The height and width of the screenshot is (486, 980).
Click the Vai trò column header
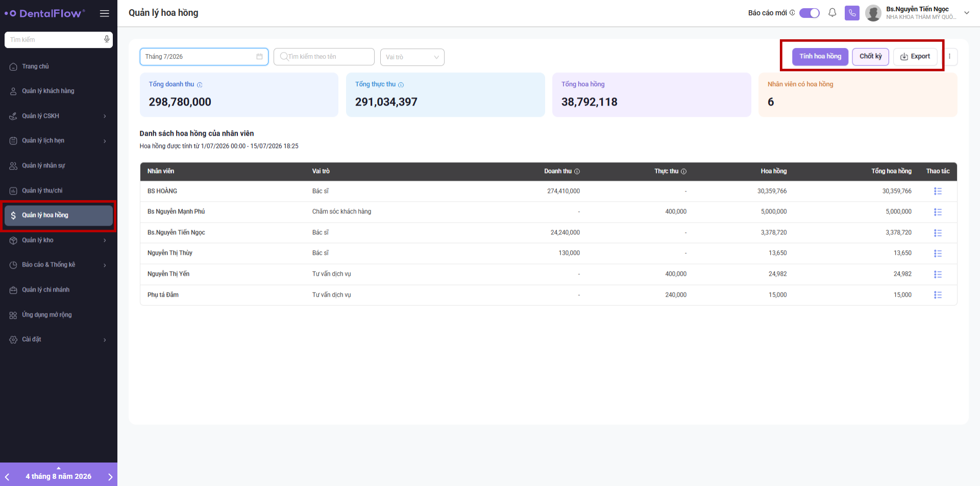[321, 172]
